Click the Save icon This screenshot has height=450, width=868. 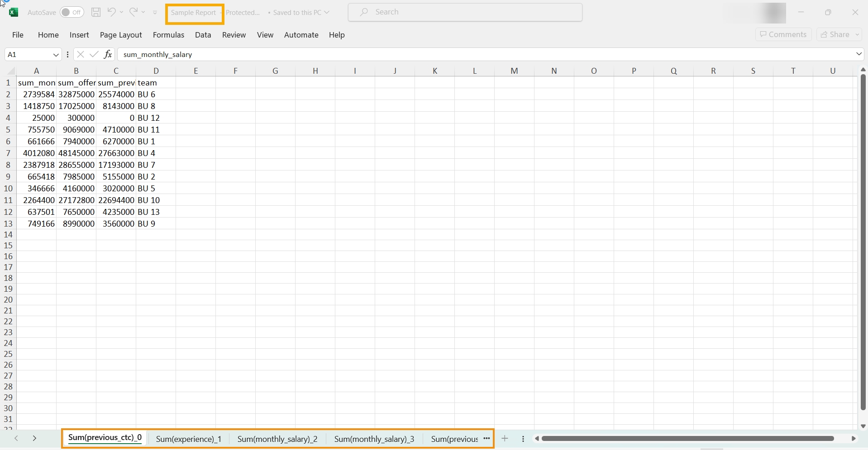[96, 12]
